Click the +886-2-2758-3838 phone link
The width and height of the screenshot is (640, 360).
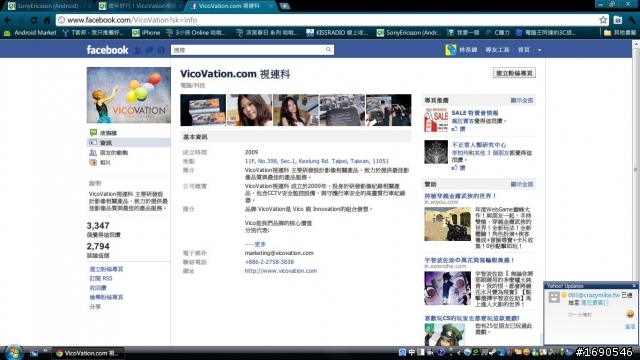tap(269, 262)
